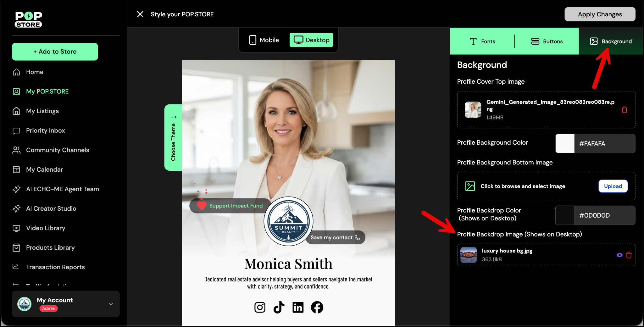Click the Instagram icon on profile
The image size is (644, 327).
[260, 307]
